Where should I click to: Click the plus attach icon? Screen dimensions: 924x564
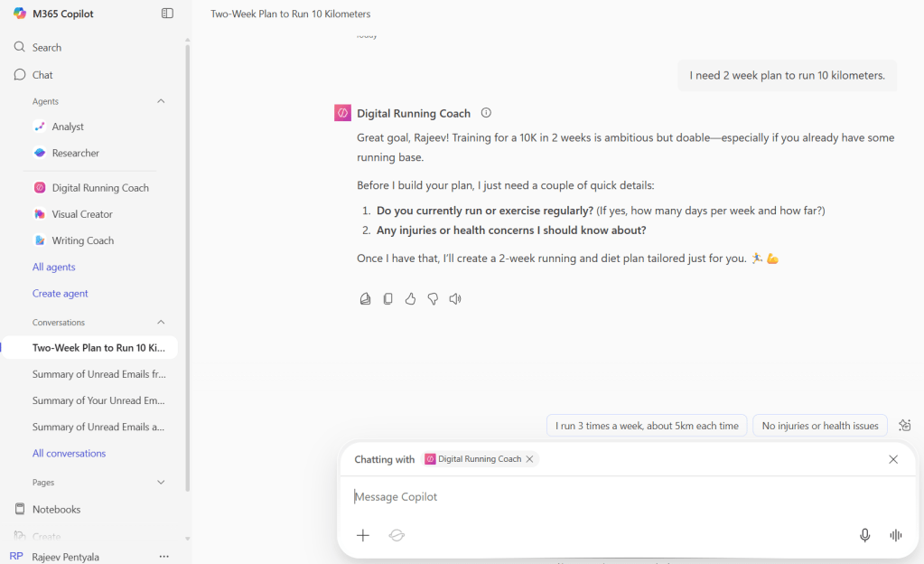[x=363, y=535]
